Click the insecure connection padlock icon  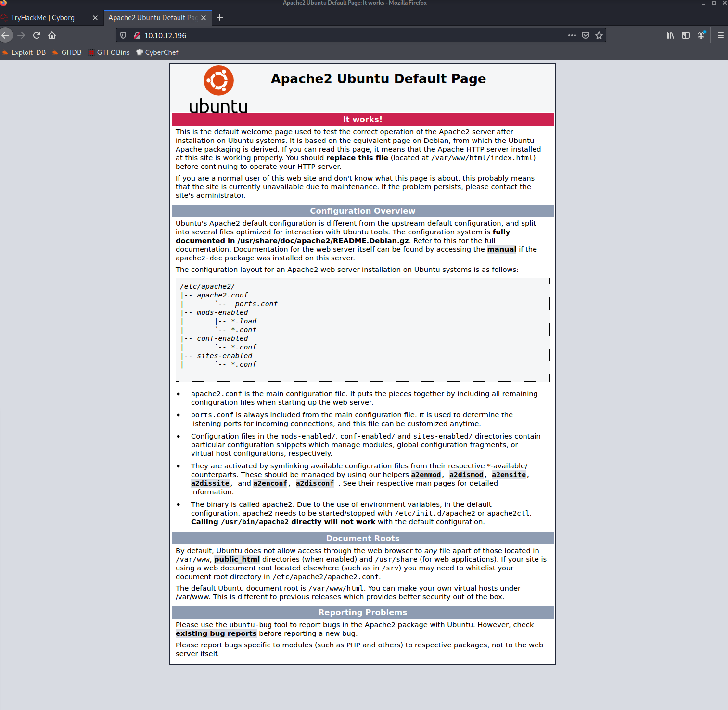(137, 35)
